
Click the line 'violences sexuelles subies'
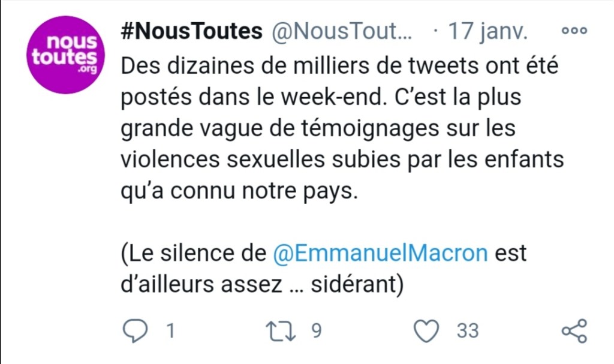(x=343, y=161)
